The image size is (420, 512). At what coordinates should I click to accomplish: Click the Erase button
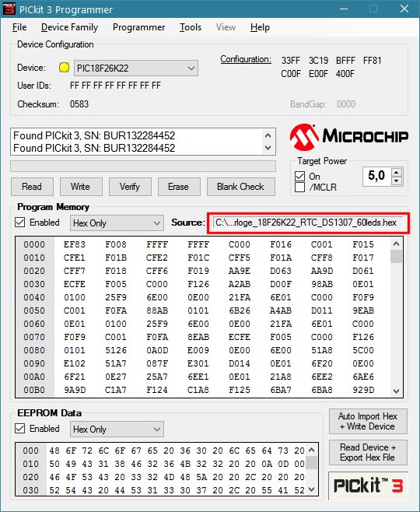[179, 187]
